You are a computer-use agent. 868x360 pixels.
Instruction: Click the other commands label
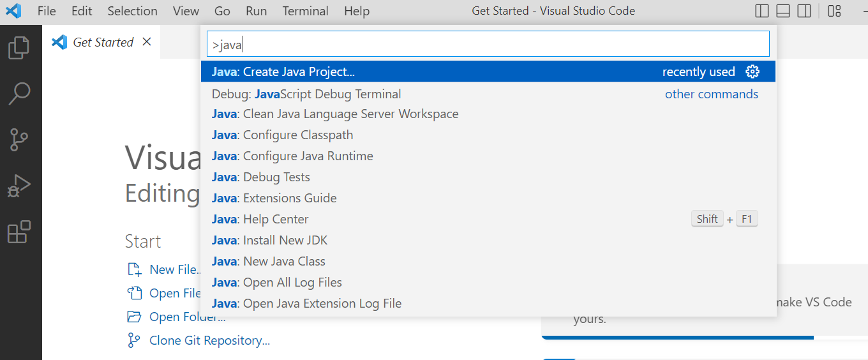(712, 94)
